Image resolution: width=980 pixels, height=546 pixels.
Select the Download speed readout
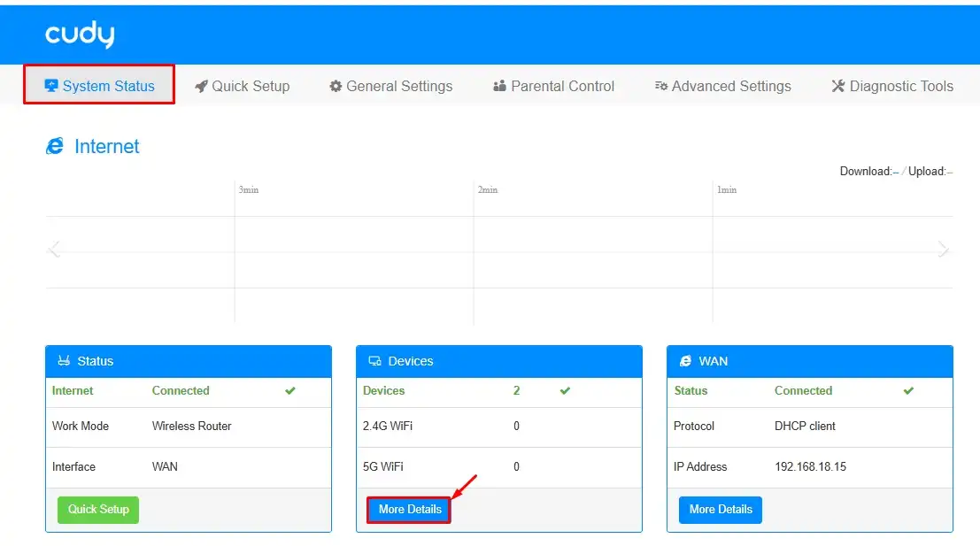pos(869,171)
